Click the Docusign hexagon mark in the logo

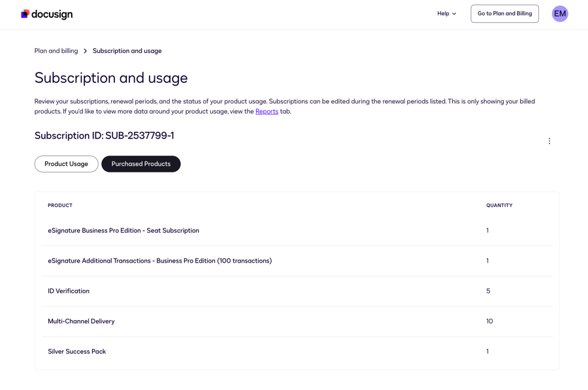coord(27,13)
